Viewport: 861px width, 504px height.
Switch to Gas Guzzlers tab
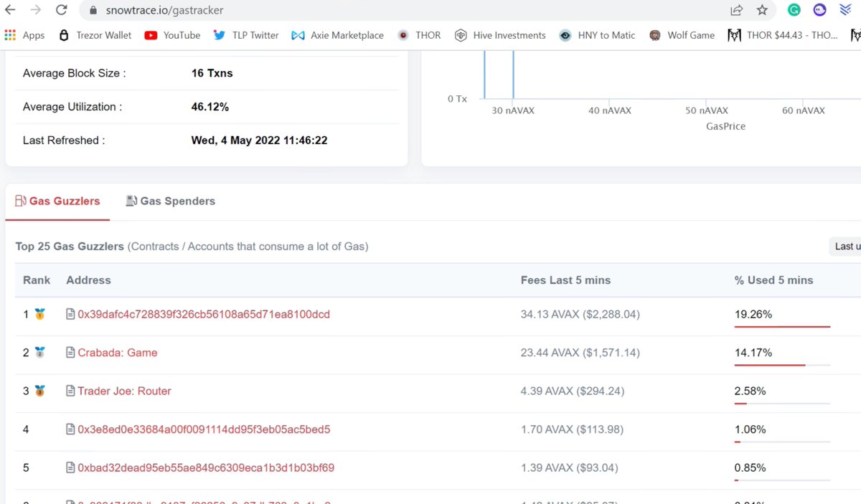(x=57, y=201)
